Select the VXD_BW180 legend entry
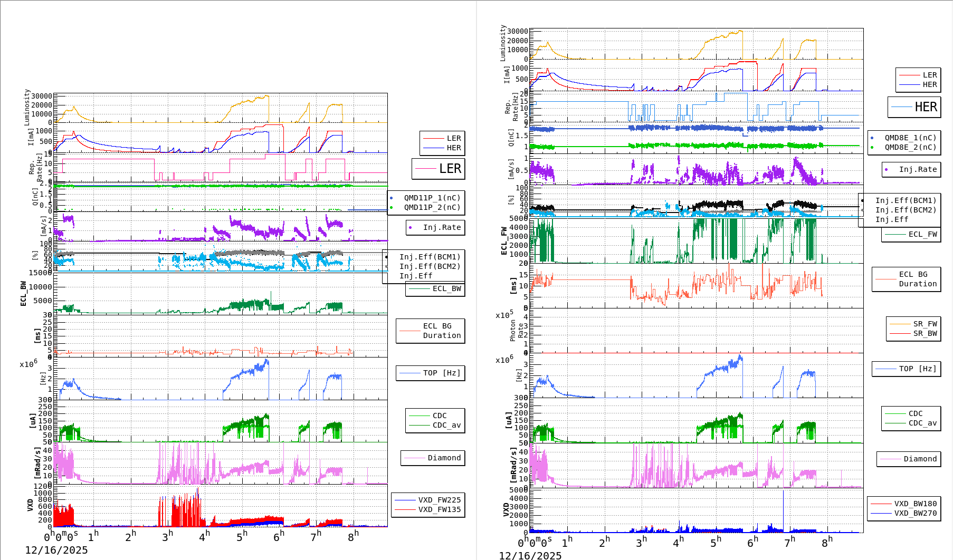Screen dimensions: 953x560 [x=903, y=504]
